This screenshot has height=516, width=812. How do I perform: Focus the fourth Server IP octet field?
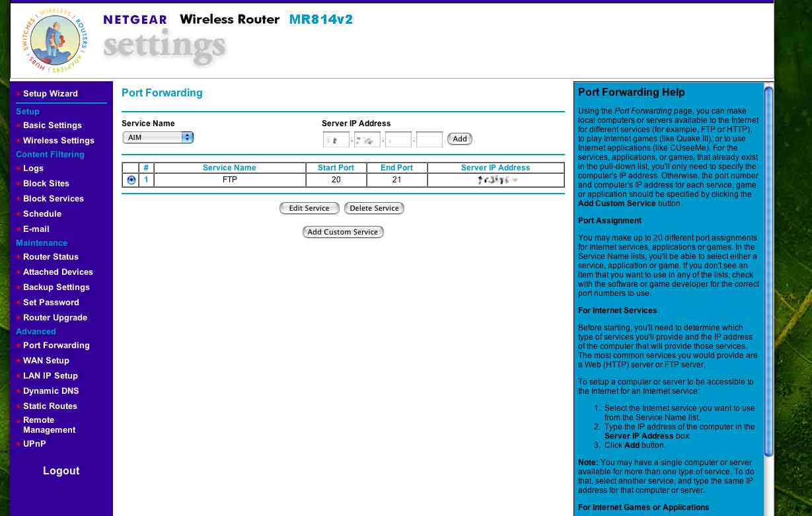(429, 139)
